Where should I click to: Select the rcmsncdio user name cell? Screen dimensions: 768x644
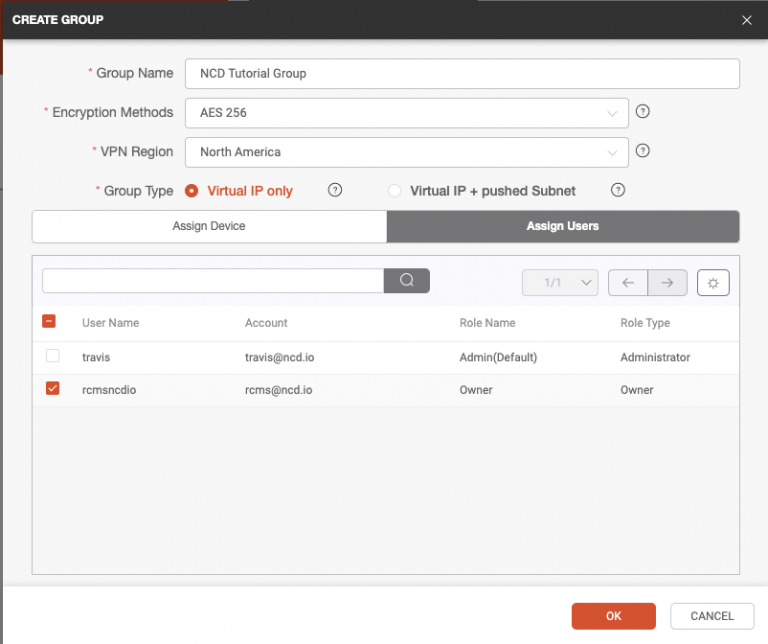coord(109,390)
